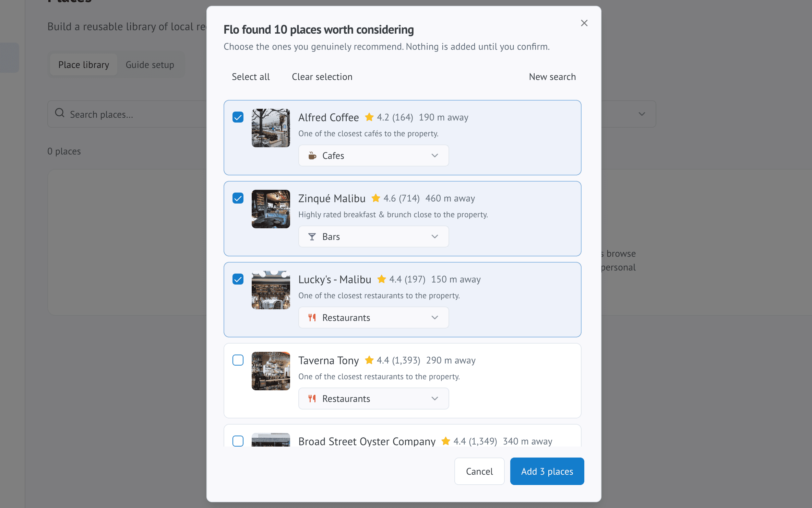
Task: Click the Lucky's - Malibu place name
Action: click(x=335, y=279)
